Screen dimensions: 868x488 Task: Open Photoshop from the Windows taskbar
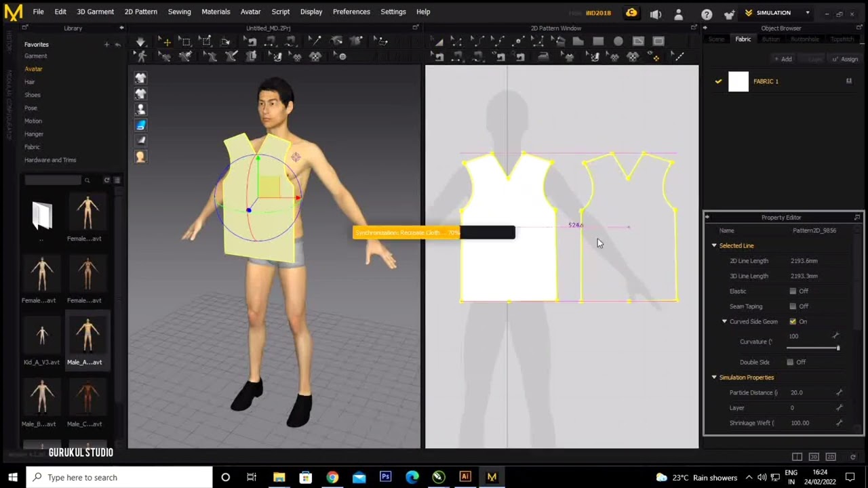385,477
